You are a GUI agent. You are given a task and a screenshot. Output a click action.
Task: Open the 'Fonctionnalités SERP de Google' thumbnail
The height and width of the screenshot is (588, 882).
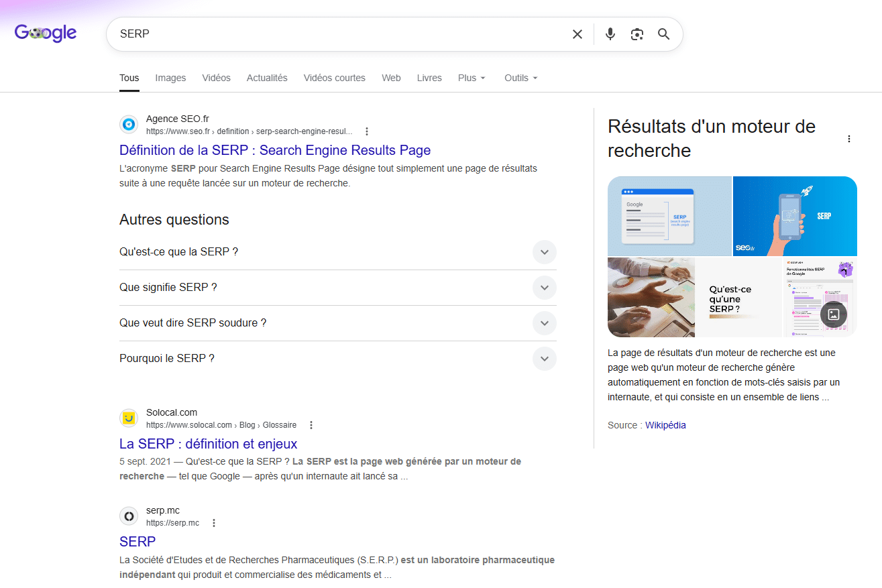820,297
